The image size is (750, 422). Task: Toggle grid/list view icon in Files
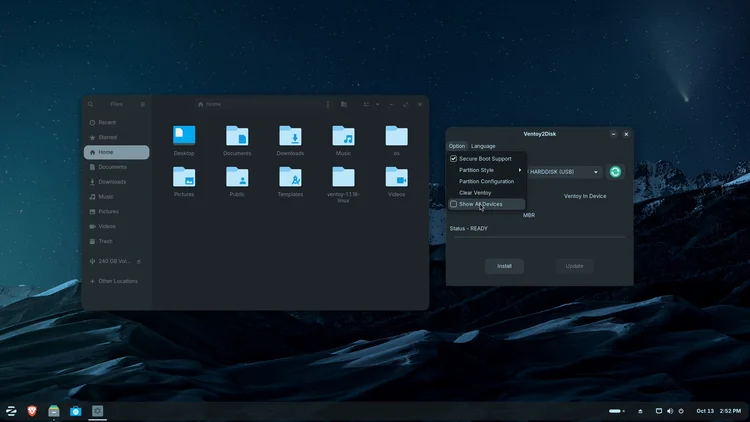pyautogui.click(x=366, y=104)
